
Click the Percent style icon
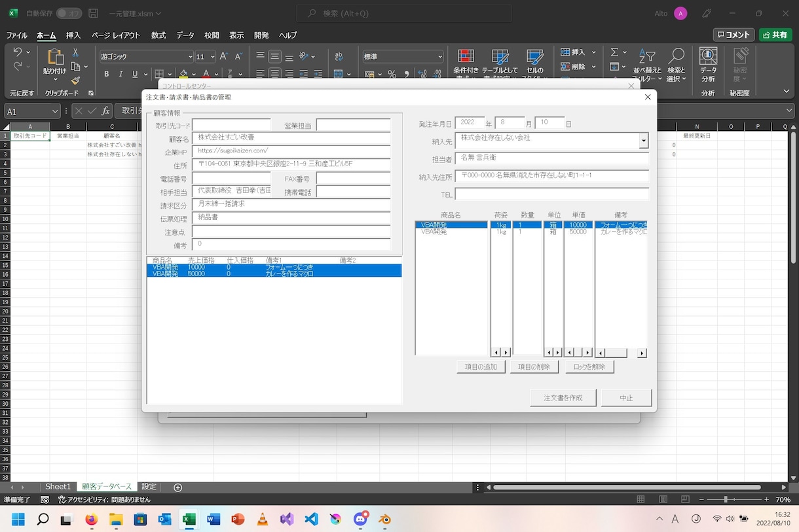coord(392,74)
